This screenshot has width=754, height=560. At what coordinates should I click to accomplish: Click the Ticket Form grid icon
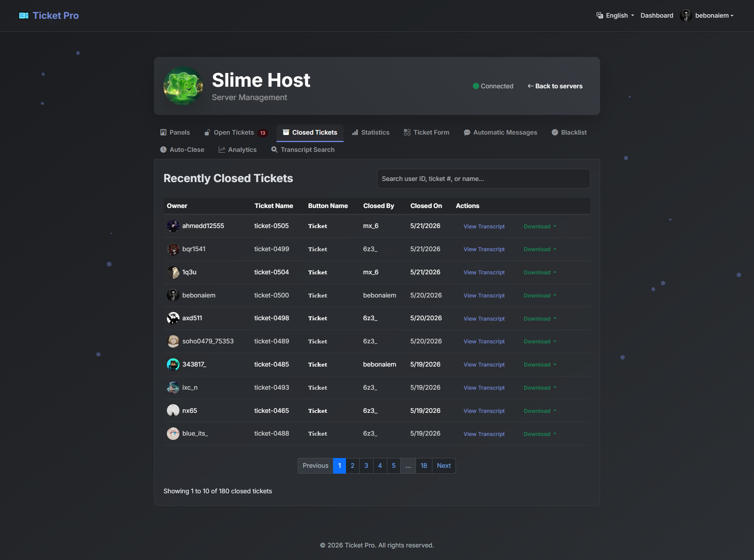(x=407, y=132)
